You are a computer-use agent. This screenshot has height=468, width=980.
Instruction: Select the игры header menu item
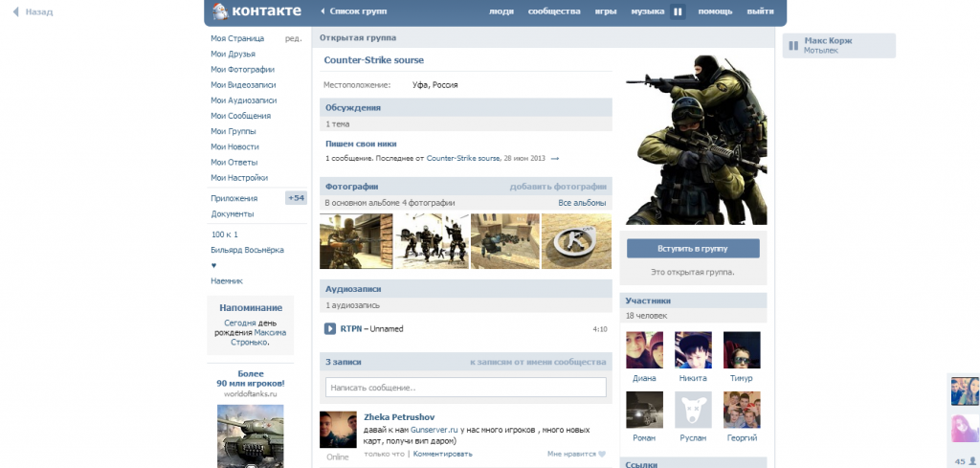[605, 11]
